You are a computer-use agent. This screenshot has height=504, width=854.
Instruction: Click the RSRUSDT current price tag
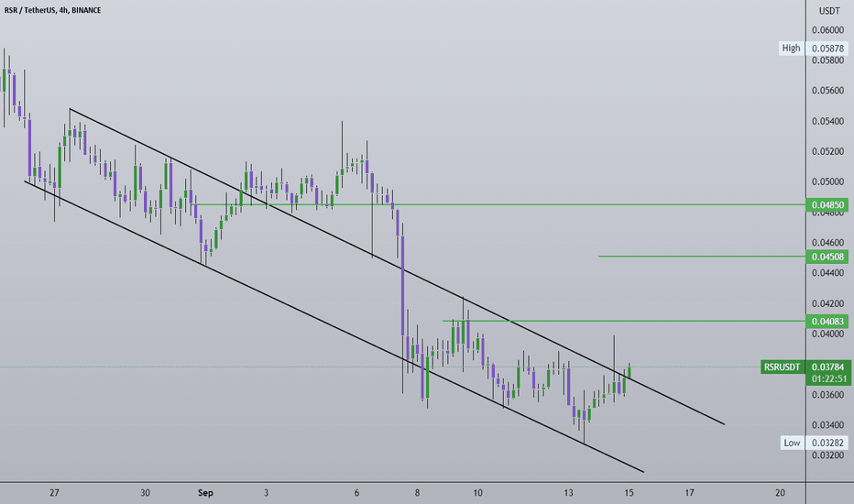coord(783,367)
